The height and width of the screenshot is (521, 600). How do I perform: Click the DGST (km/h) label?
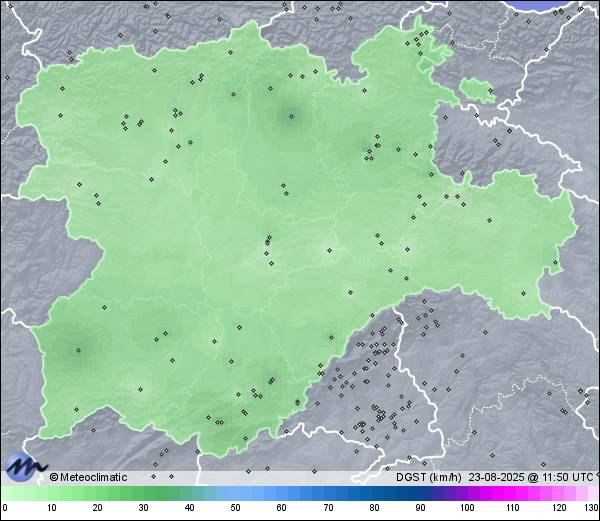pos(429,477)
